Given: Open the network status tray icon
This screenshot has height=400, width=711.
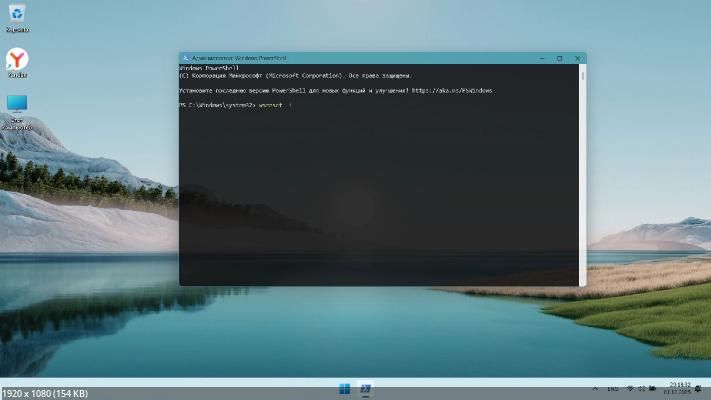Looking at the screenshot, I should [630, 389].
